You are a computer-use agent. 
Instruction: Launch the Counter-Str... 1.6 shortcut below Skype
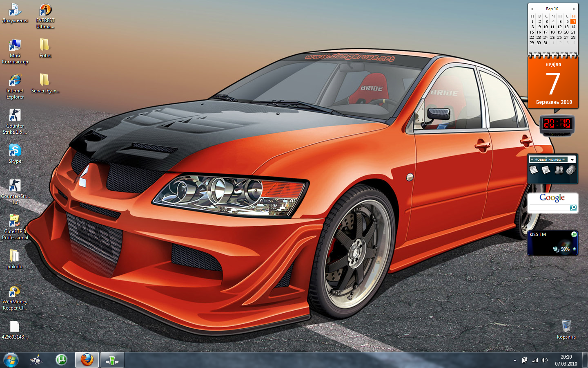click(15, 192)
